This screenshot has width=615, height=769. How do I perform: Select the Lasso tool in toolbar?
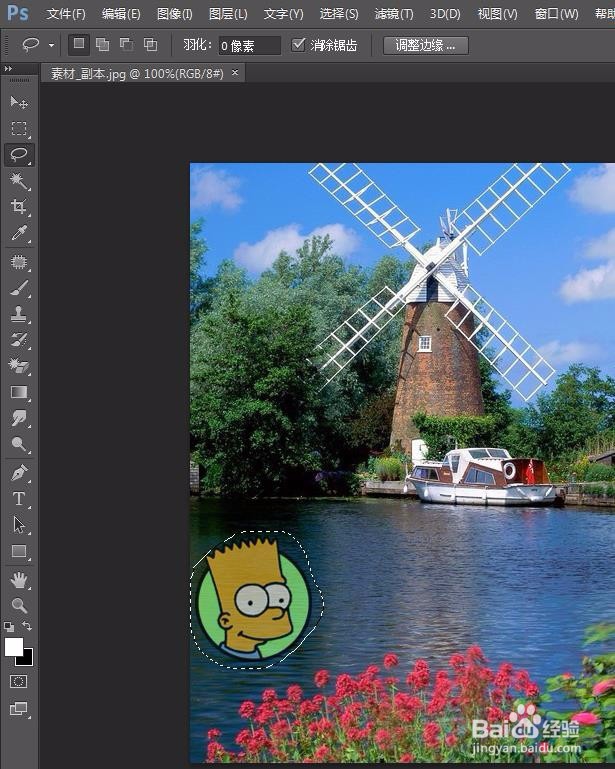19,154
